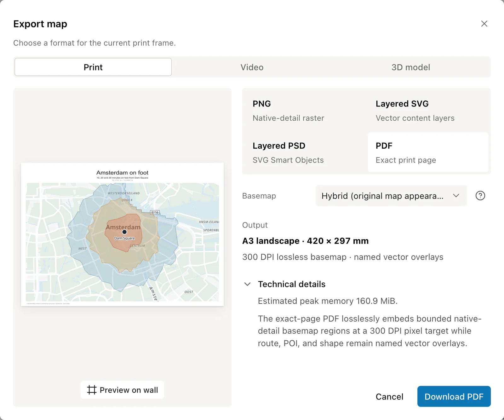This screenshot has width=504, height=420.
Task: Click the Basemap label
Action: coord(259,196)
